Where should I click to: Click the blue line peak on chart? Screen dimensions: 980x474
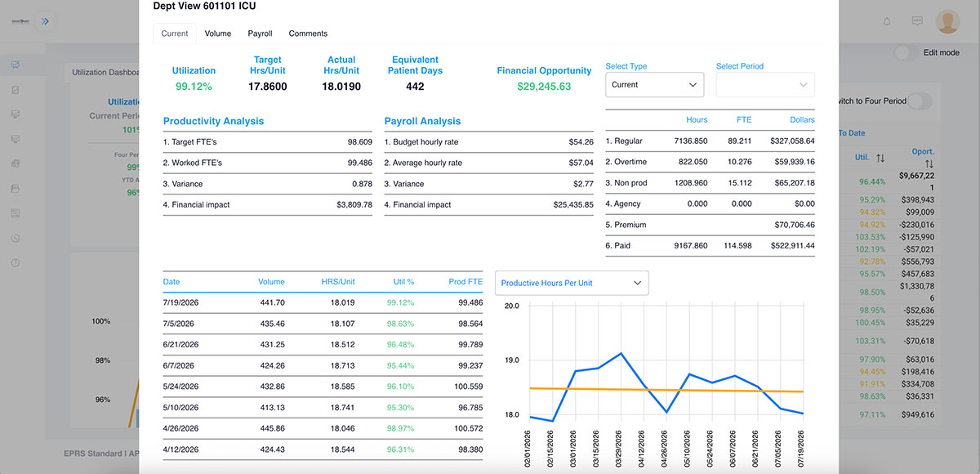[621, 354]
